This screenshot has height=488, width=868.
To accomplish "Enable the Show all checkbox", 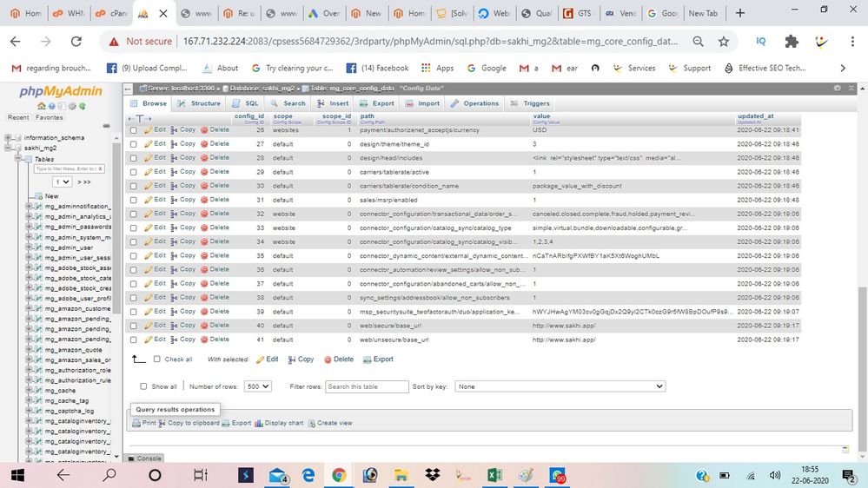I will (x=143, y=386).
